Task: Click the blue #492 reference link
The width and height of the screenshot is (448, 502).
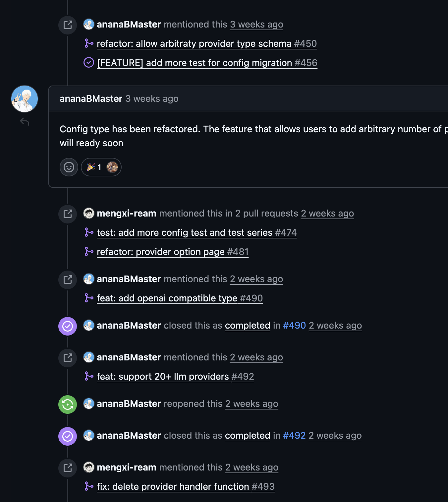Action: 294,436
